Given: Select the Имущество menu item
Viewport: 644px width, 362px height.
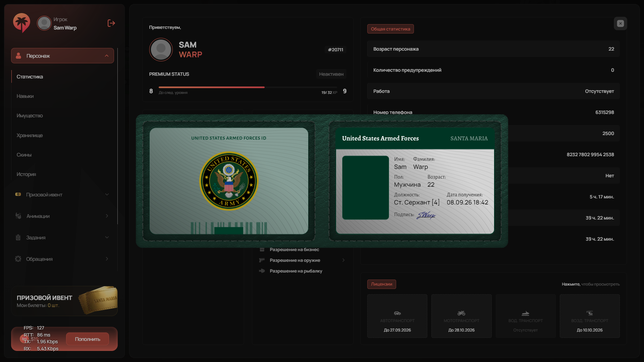Looking at the screenshot, I should (30, 116).
